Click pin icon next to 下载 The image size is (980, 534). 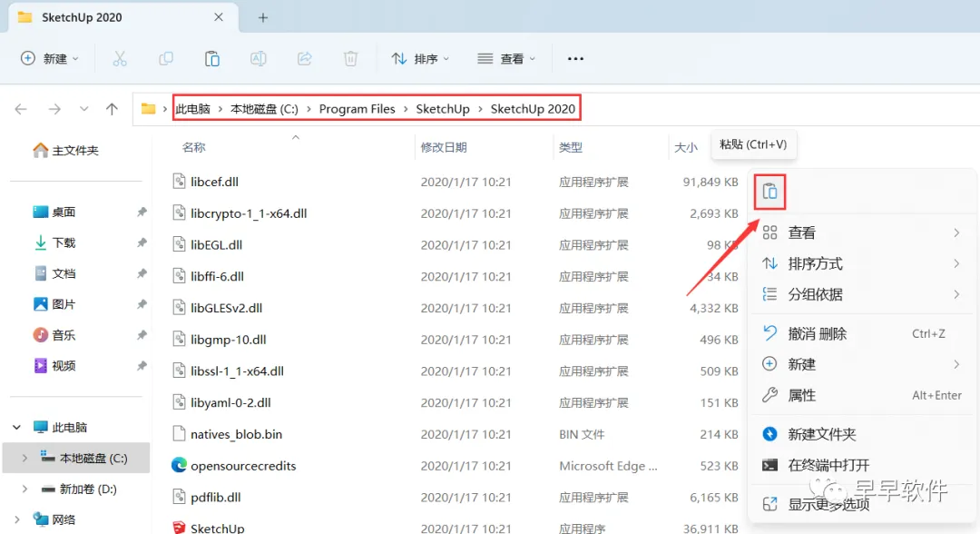pos(142,242)
